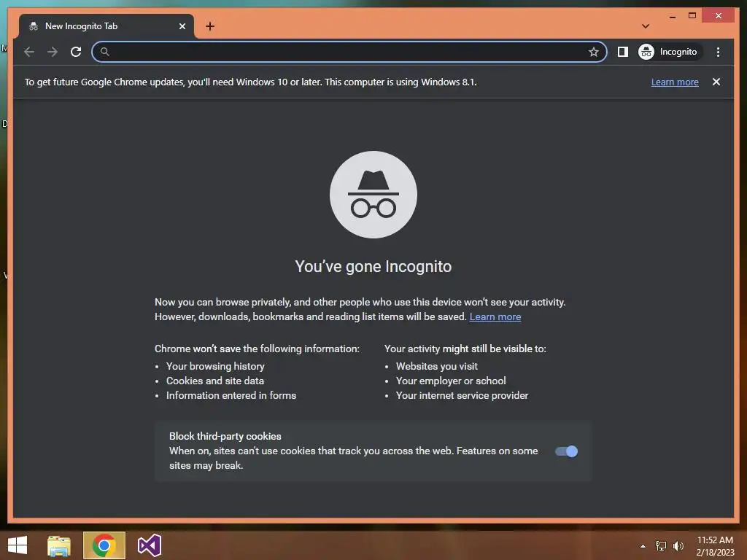Screen dimensions: 747x560
Task: Reload the page with the refresh icon
Action: coord(76,52)
